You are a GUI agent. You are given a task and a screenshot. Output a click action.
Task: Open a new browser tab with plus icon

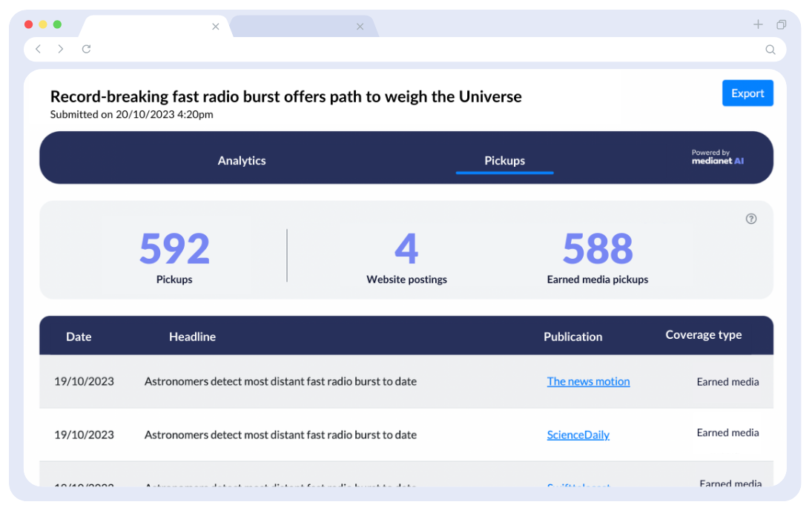[758, 24]
